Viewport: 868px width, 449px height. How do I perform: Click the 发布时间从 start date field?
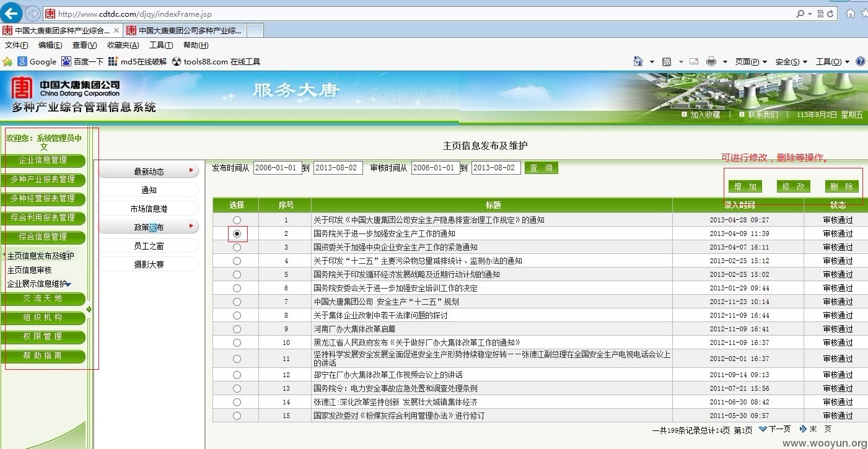[x=278, y=168]
